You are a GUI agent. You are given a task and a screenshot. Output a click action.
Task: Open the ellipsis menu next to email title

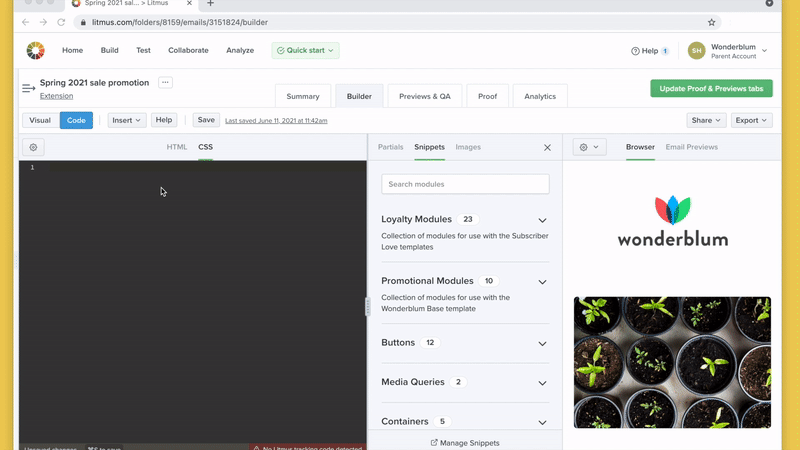click(165, 83)
